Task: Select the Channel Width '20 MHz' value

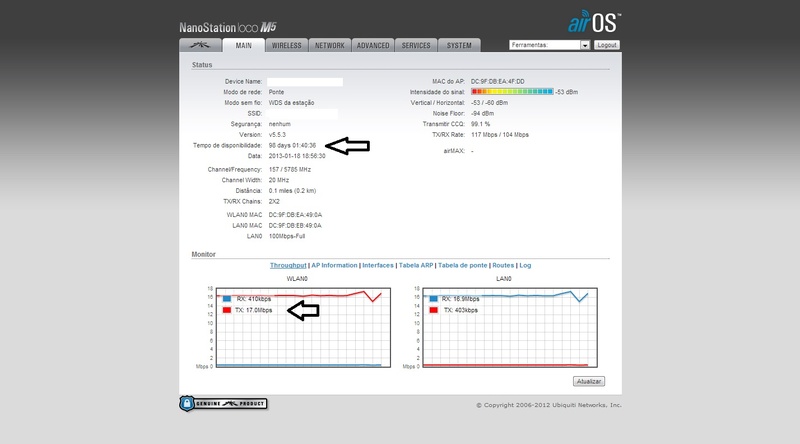Action: (279, 180)
